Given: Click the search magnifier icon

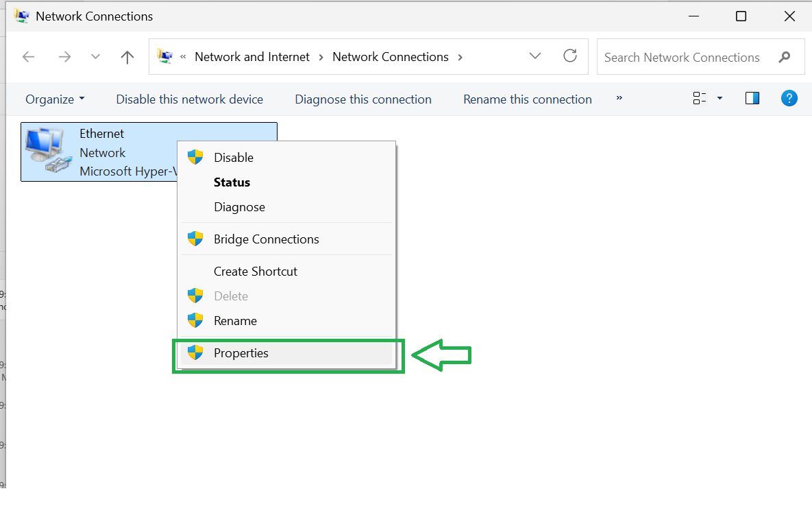Looking at the screenshot, I should click(x=784, y=57).
